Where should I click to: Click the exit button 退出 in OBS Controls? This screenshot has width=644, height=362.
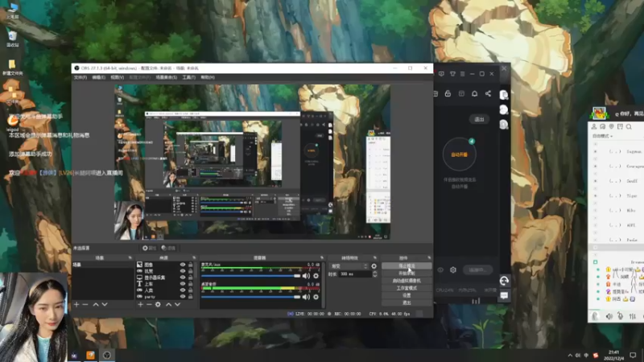407,303
